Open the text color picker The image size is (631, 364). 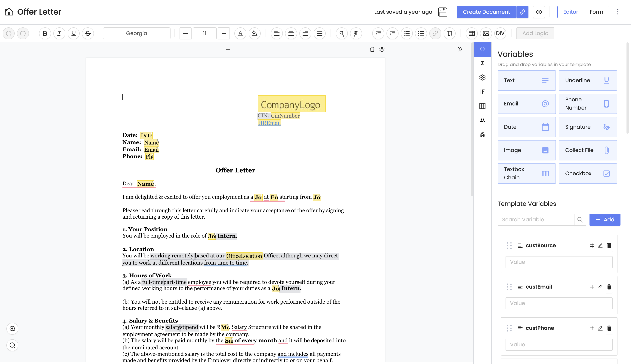pos(240,33)
